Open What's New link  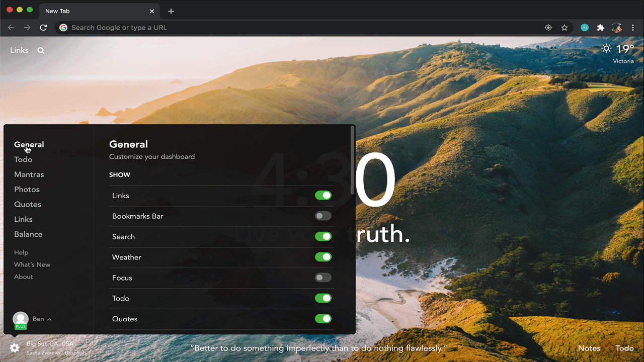[x=32, y=264]
